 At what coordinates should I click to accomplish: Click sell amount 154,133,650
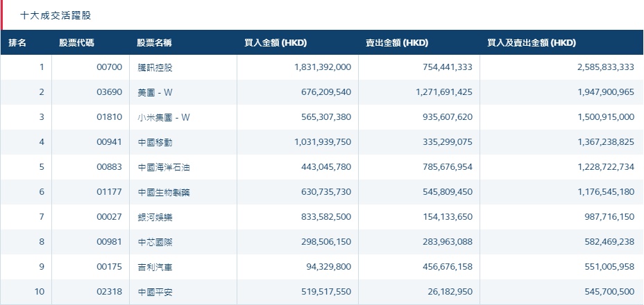pyautogui.click(x=448, y=217)
